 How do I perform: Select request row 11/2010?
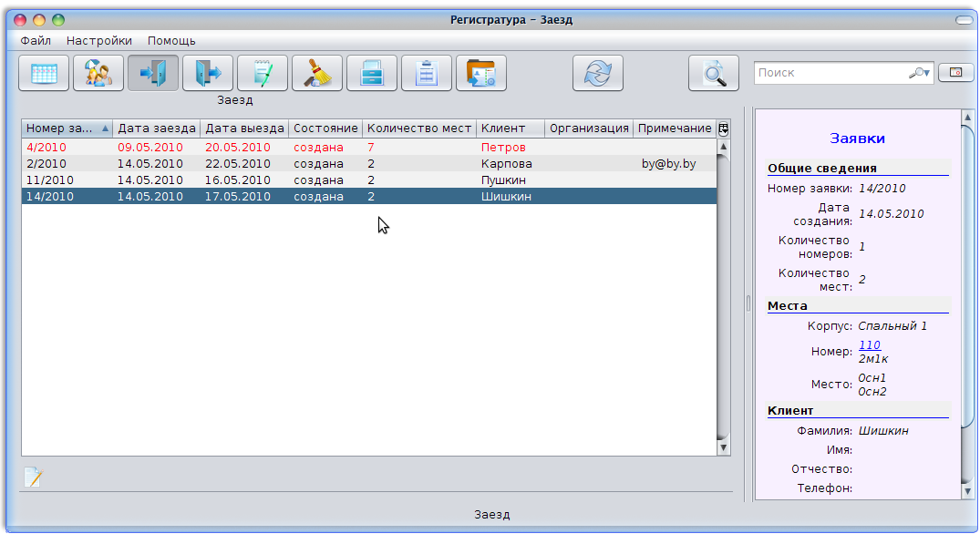pos(368,180)
